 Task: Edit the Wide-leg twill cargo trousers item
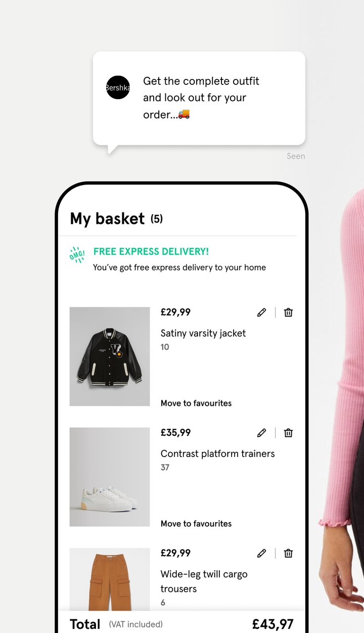click(x=261, y=553)
